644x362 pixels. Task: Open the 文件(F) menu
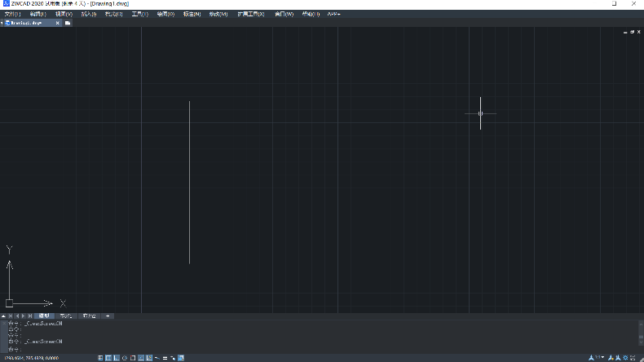pyautogui.click(x=13, y=14)
